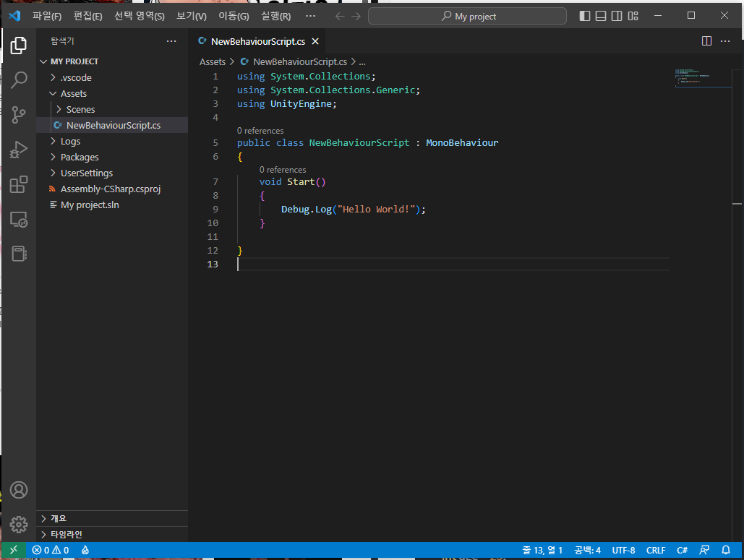Expand the .vscode folder
This screenshot has height=560, width=744.
[x=112, y=77]
